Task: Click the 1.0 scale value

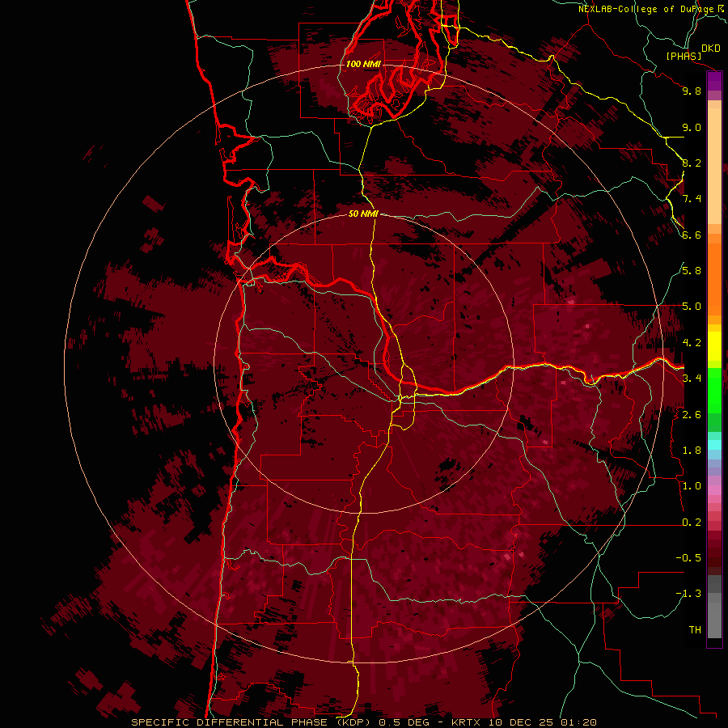Action: tap(692, 486)
